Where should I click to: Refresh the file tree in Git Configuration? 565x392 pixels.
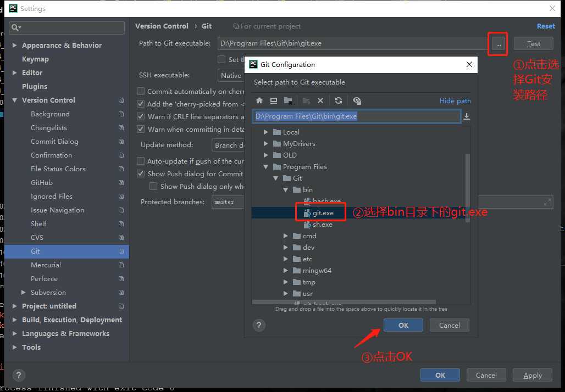[x=339, y=101]
